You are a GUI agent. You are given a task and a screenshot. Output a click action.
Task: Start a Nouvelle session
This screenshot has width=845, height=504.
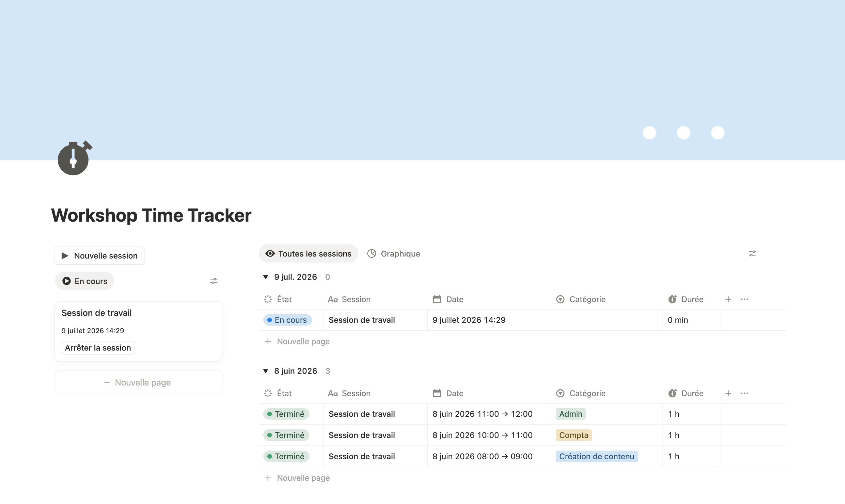point(99,256)
